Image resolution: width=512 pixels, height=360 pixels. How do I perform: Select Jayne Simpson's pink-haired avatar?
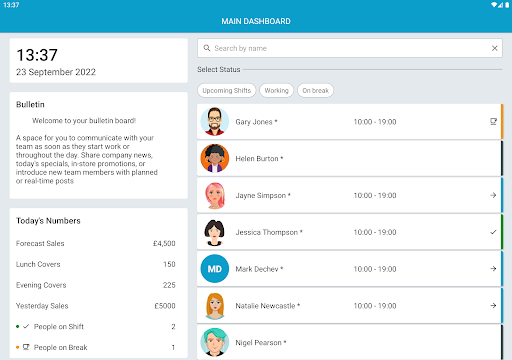[x=215, y=195]
